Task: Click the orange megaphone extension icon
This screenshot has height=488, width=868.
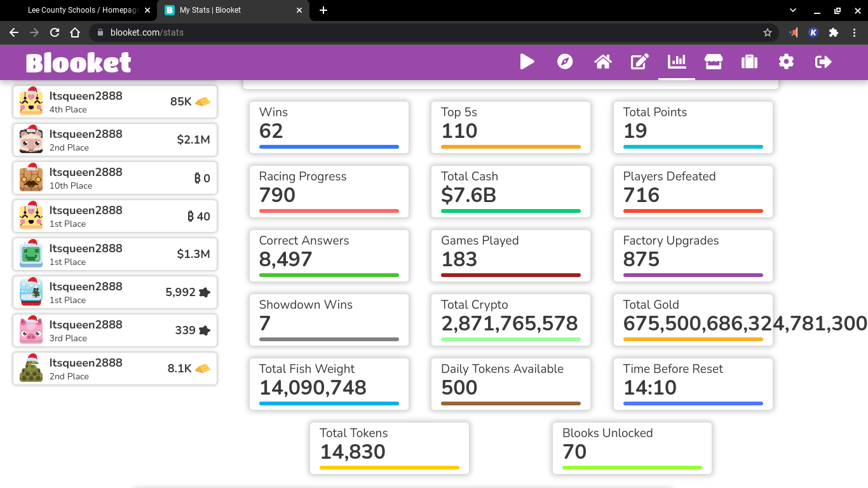Action: [794, 32]
